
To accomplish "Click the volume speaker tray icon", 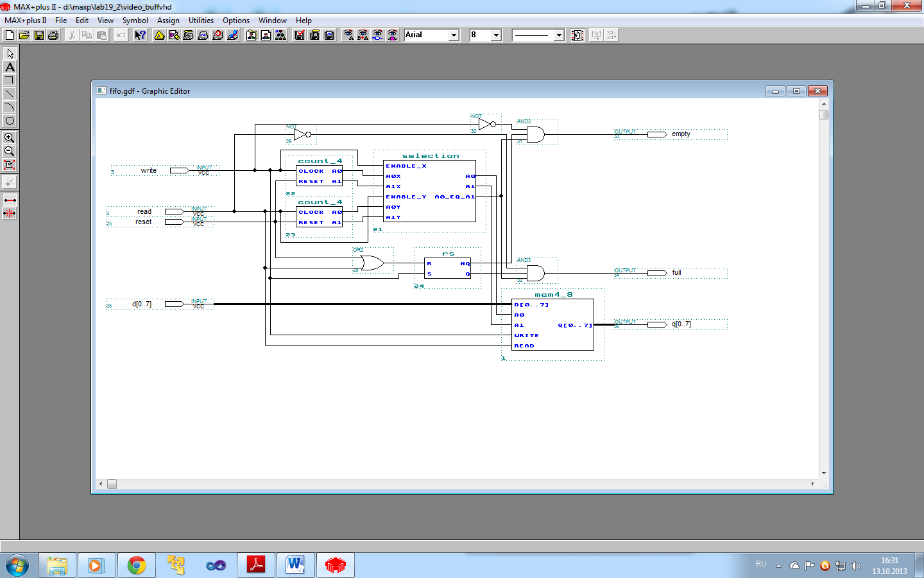I will click(x=855, y=566).
